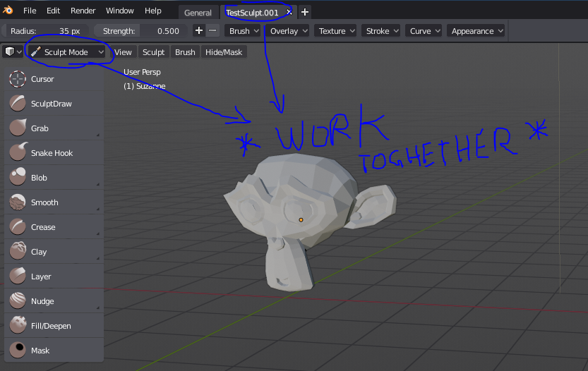
Task: Close the TestSculpt.001 tab
Action: [x=289, y=12]
